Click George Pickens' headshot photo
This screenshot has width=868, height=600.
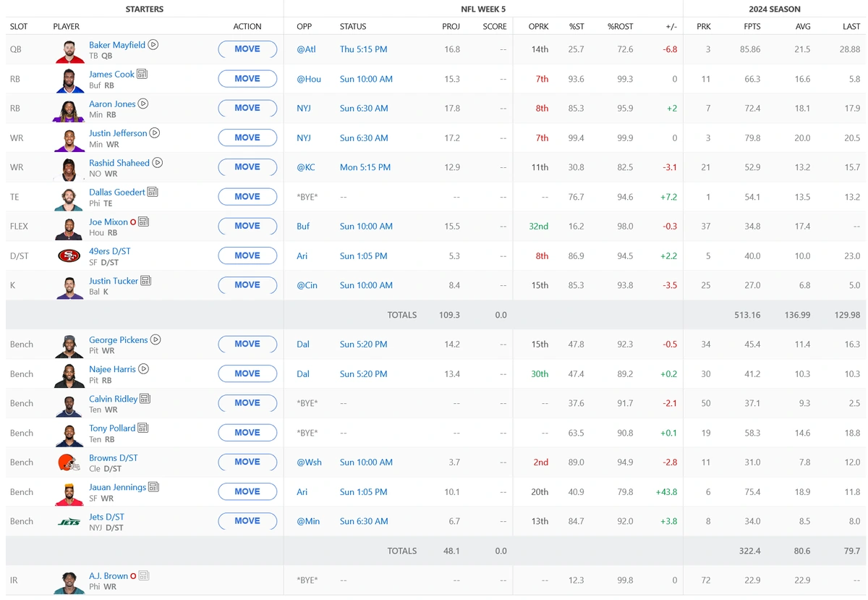click(x=69, y=345)
